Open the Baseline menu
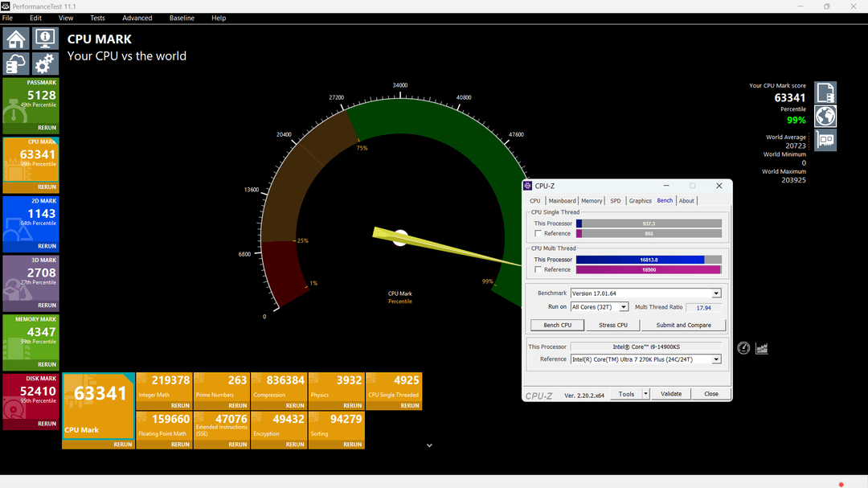Image resolution: width=868 pixels, height=488 pixels. tap(182, 18)
